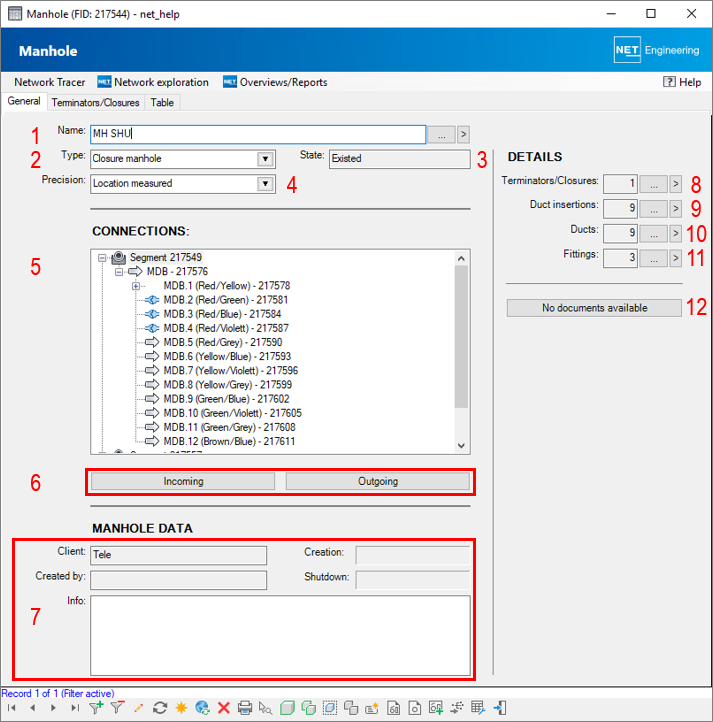Switch to the Terminators/Closures tab
Screen dimensions: 713x722
pyautogui.click(x=96, y=102)
